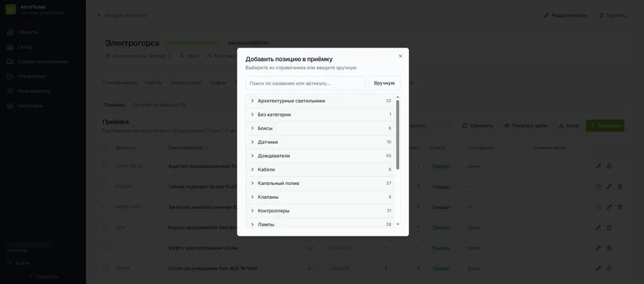This screenshot has height=284, width=644.
Task: Click the Склад sidebar icon
Action: pos(10,47)
